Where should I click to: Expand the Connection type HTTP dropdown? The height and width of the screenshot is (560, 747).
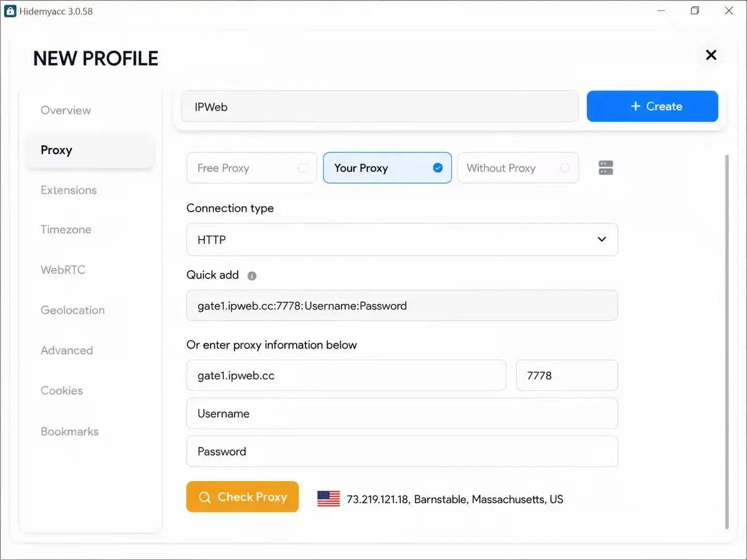click(402, 239)
